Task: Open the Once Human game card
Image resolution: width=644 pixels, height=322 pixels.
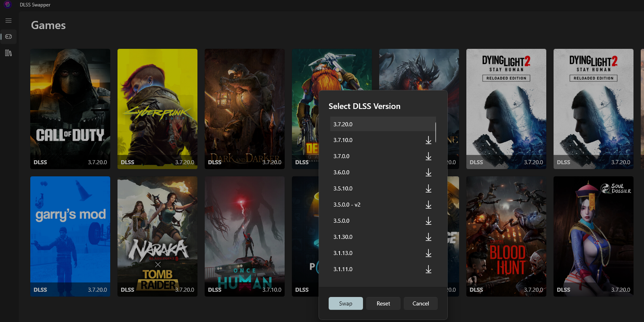Action: [x=245, y=236]
